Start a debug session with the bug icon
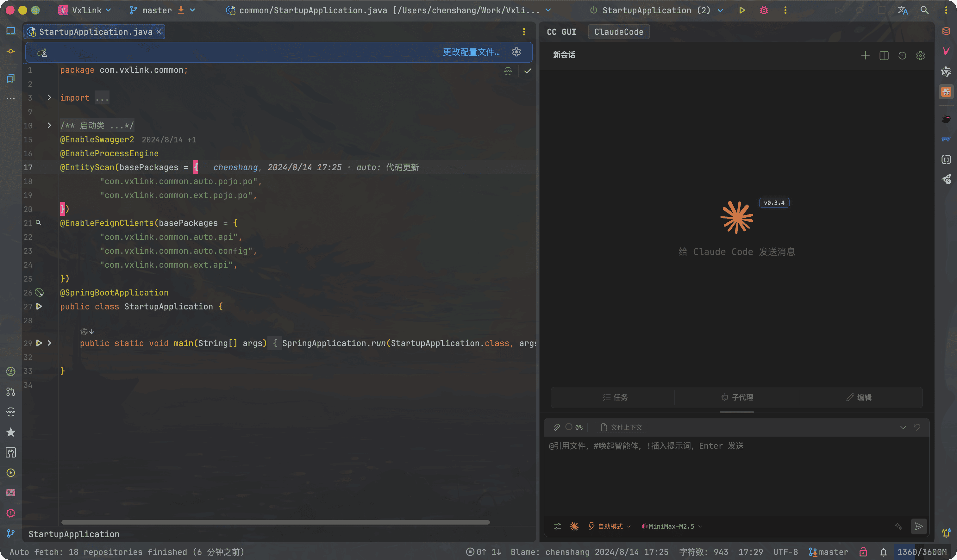The image size is (957, 560). coord(764,10)
